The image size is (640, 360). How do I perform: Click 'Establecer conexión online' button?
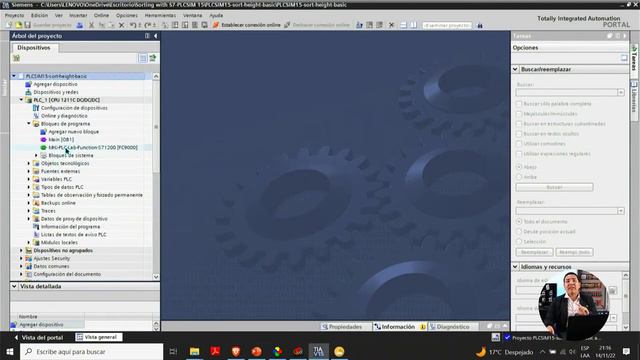[247, 25]
